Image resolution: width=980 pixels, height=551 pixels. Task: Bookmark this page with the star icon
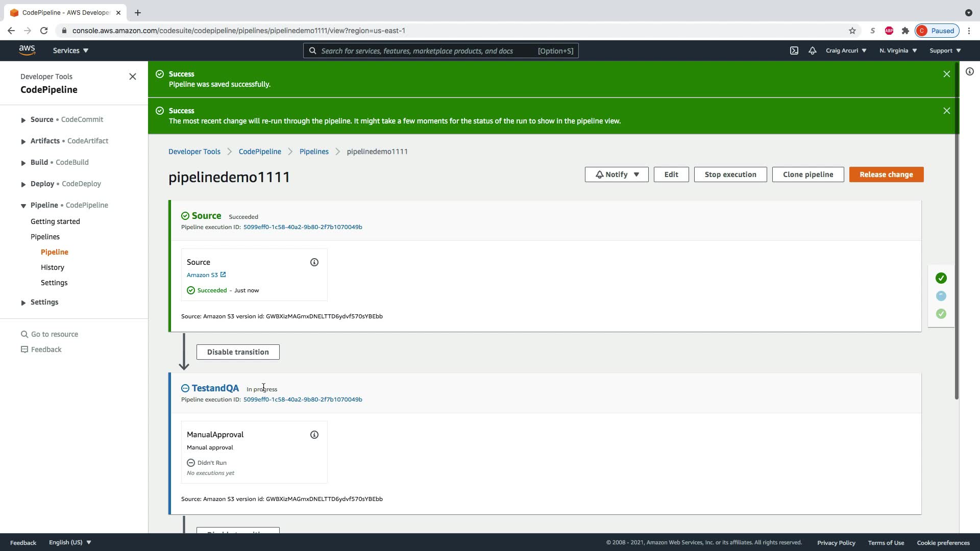(x=852, y=31)
